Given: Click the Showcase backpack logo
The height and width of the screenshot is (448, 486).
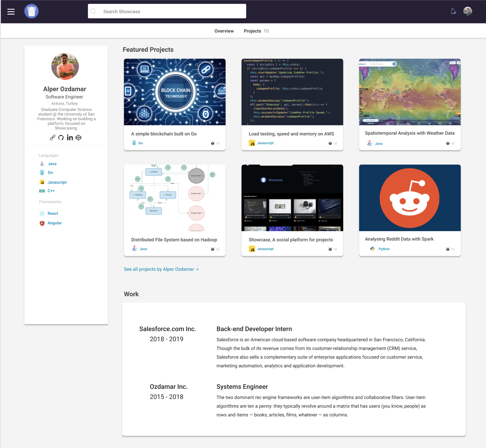Looking at the screenshot, I should tap(32, 11).
